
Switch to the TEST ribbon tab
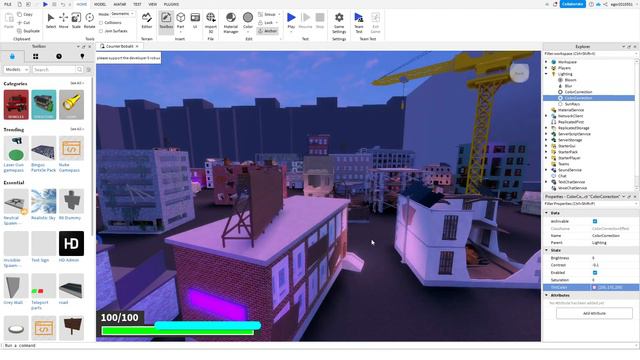click(x=137, y=4)
